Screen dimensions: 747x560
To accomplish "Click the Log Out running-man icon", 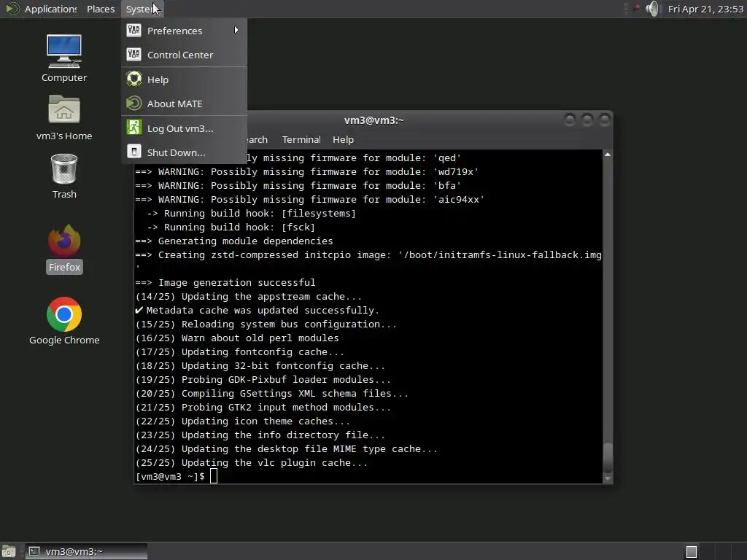I will 134,128.
